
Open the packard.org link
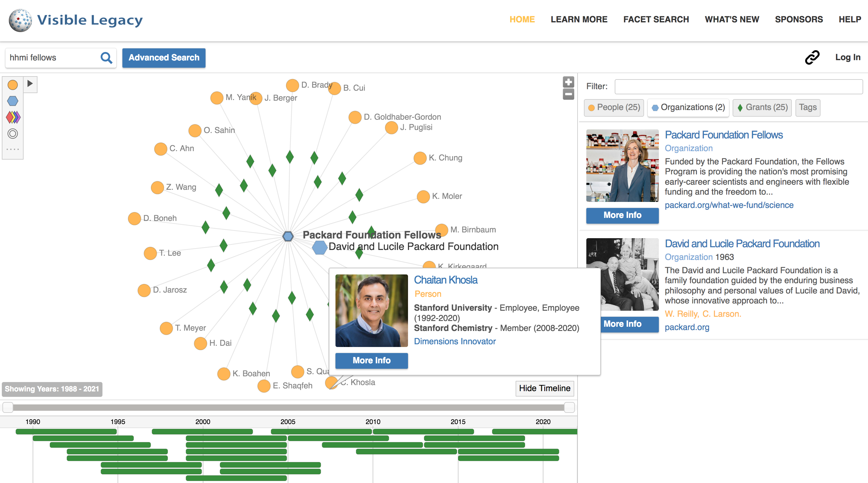pyautogui.click(x=687, y=327)
